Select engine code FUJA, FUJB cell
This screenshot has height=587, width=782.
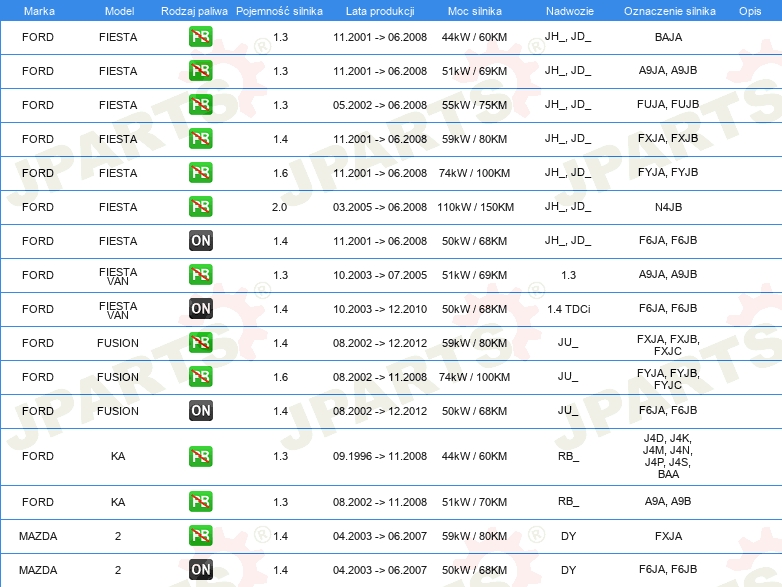coord(668,104)
